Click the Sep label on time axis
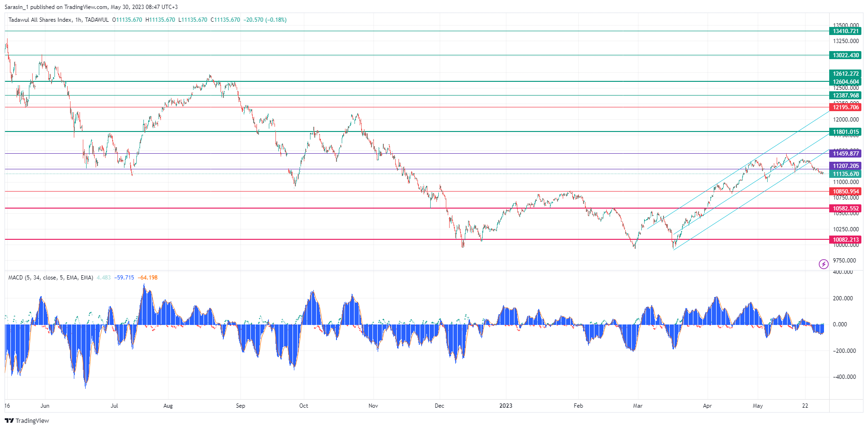Viewport: 868px width, 429px height. click(240, 406)
